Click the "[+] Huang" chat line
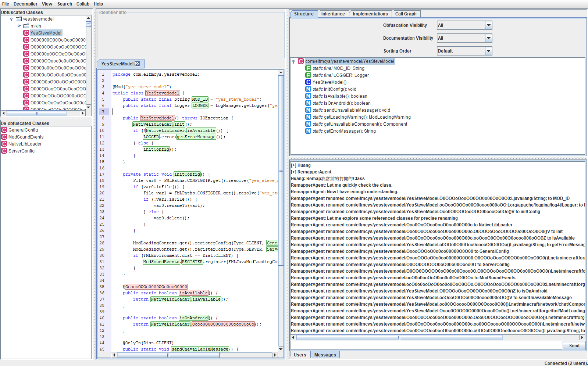588x366 pixels. (x=301, y=165)
